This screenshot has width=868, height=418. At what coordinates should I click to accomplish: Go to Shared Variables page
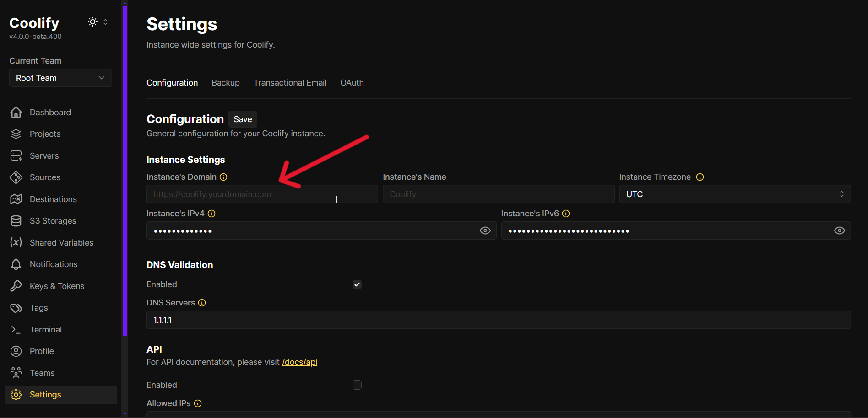60,242
